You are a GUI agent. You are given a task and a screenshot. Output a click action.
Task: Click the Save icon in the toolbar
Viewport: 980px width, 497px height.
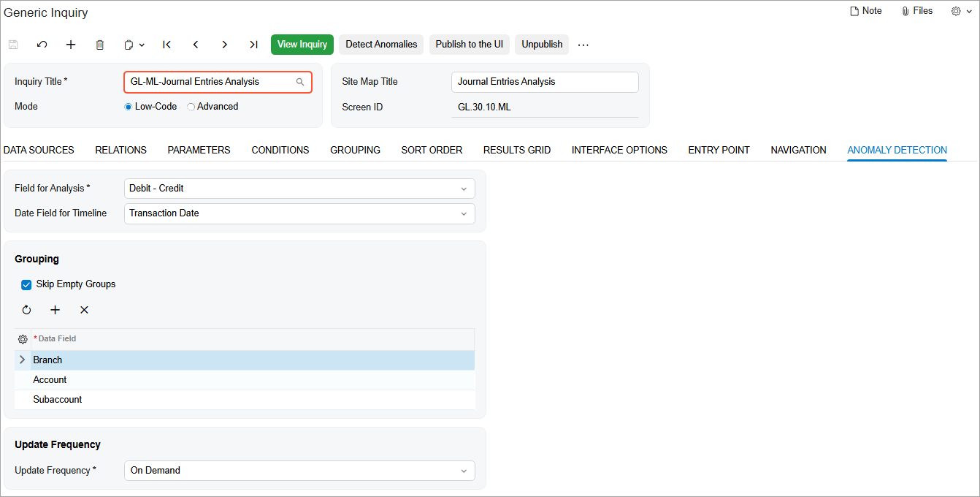tap(13, 45)
